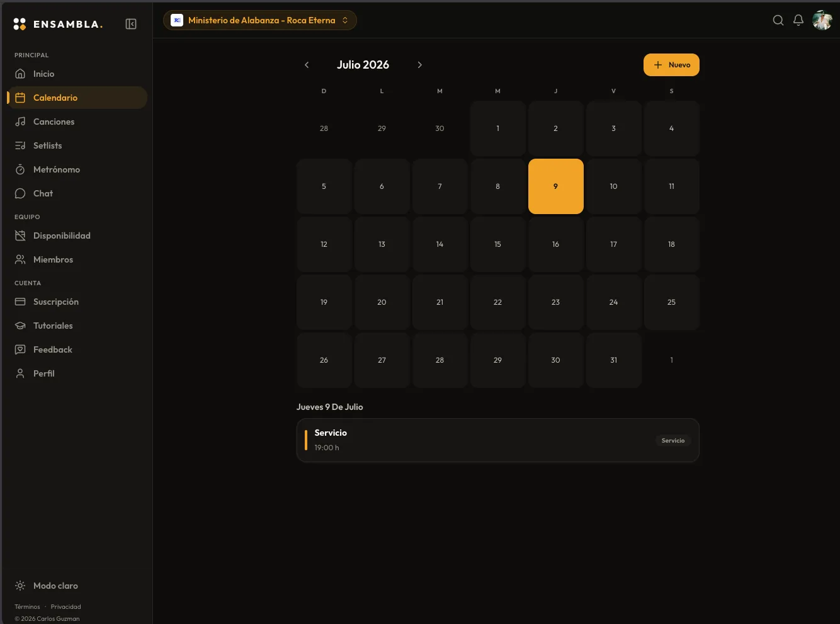Open Feedback menu label
Viewport: 840px width, 624px height.
pyautogui.click(x=53, y=349)
